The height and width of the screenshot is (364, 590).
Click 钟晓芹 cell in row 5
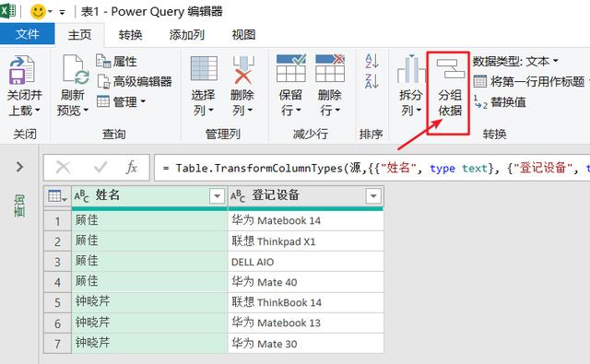pos(149,302)
